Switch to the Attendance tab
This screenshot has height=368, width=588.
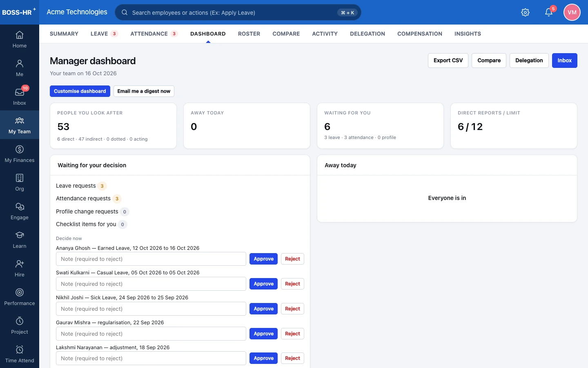point(154,34)
